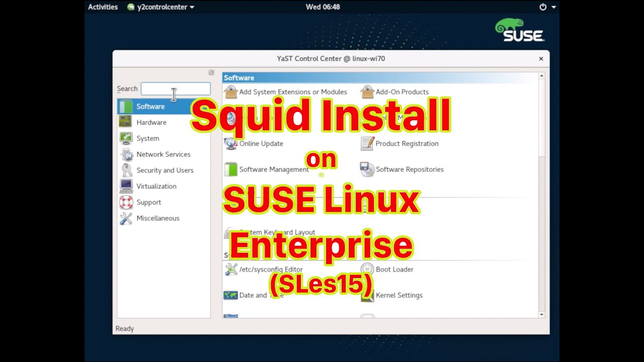
Task: Open Boot Loader settings
Action: [x=387, y=269]
